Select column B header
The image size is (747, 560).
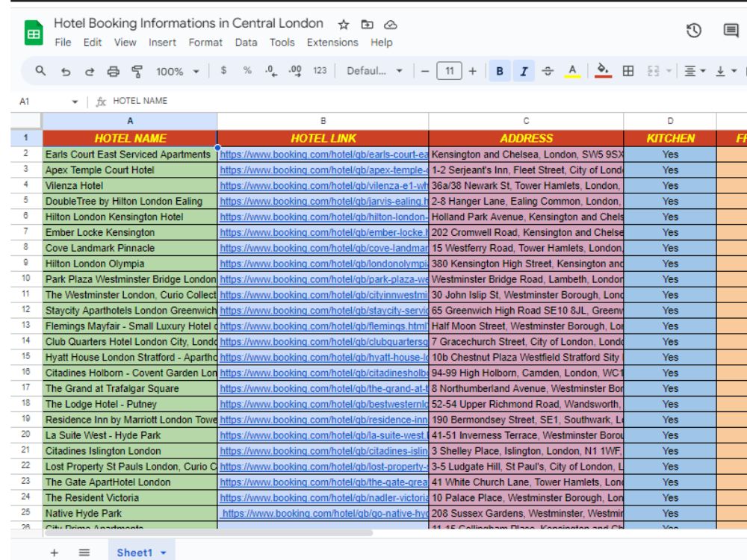pos(323,121)
